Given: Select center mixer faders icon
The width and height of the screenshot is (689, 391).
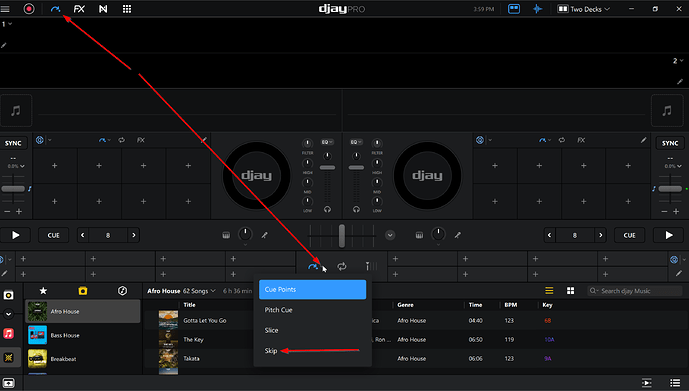Looking at the screenshot, I should pyautogui.click(x=370, y=266).
